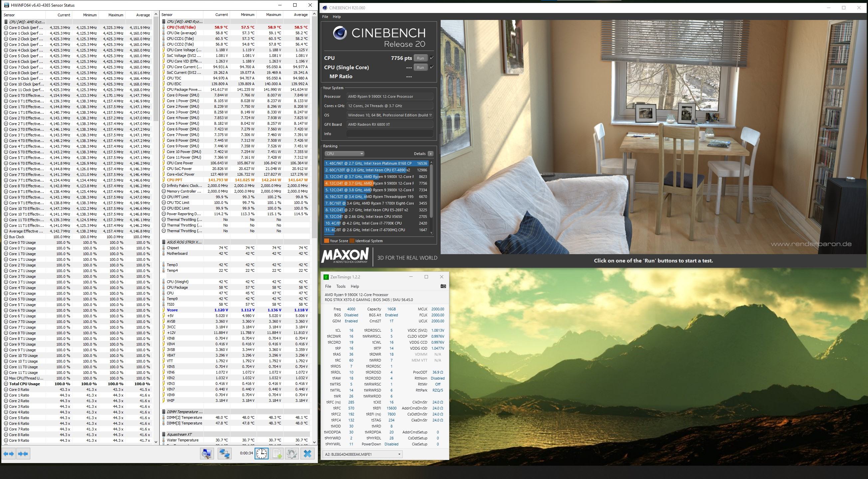Click the Thermal Throttling first row icon
Screen dimensions: 868x479
click(164, 220)
